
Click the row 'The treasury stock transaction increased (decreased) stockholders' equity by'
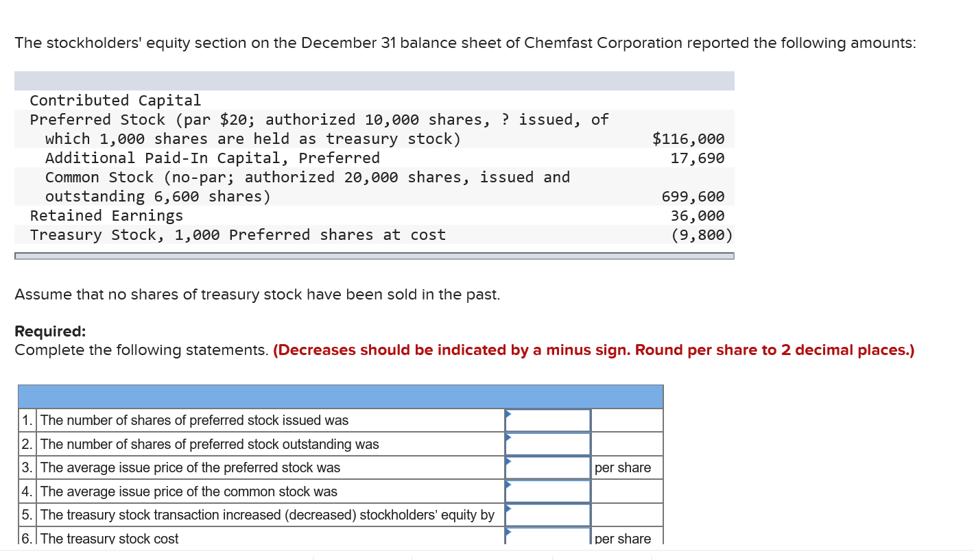(268, 515)
